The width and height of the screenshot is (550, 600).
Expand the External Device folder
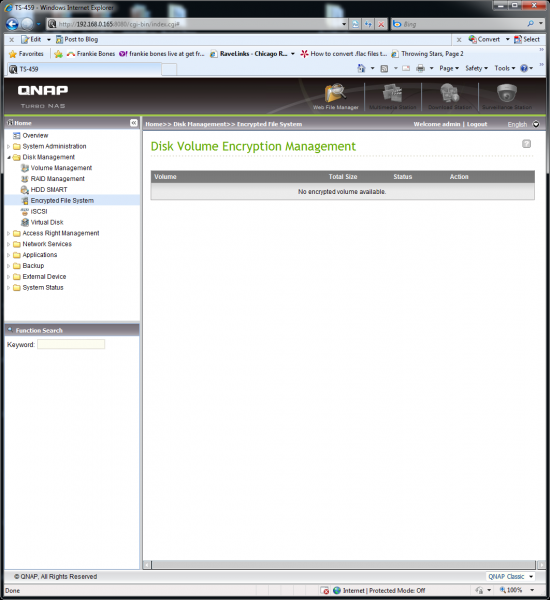click(x=8, y=277)
